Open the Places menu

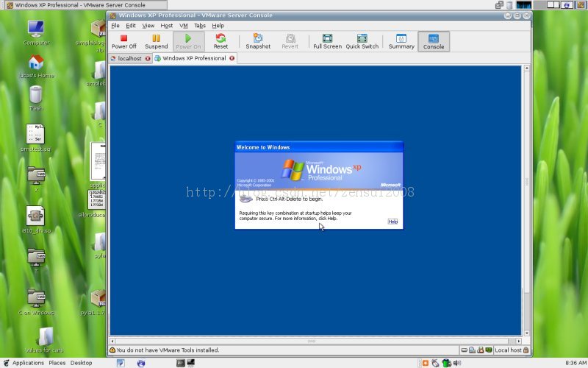pyautogui.click(x=57, y=363)
